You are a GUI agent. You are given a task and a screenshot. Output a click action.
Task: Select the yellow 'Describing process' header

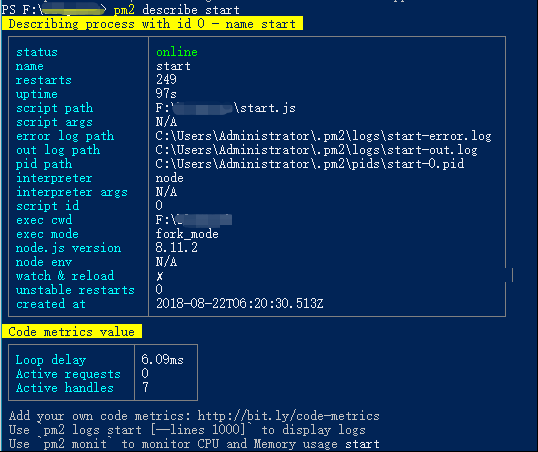pyautogui.click(x=152, y=24)
